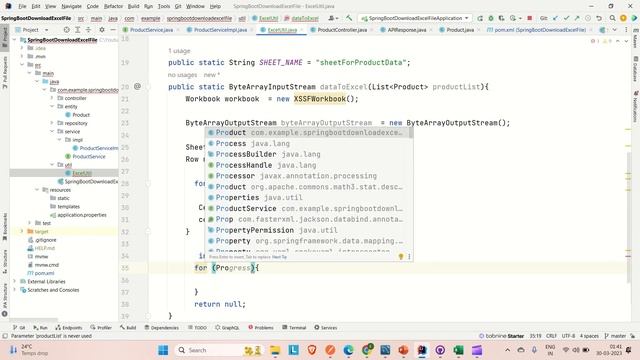The height and width of the screenshot is (360, 640).
Task: Open Microsoft Edge from the taskbar
Action: [349, 350]
